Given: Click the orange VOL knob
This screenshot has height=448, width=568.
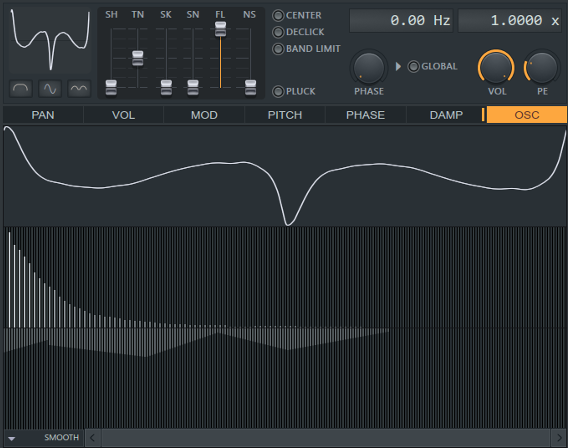Looking at the screenshot, I should (x=496, y=67).
